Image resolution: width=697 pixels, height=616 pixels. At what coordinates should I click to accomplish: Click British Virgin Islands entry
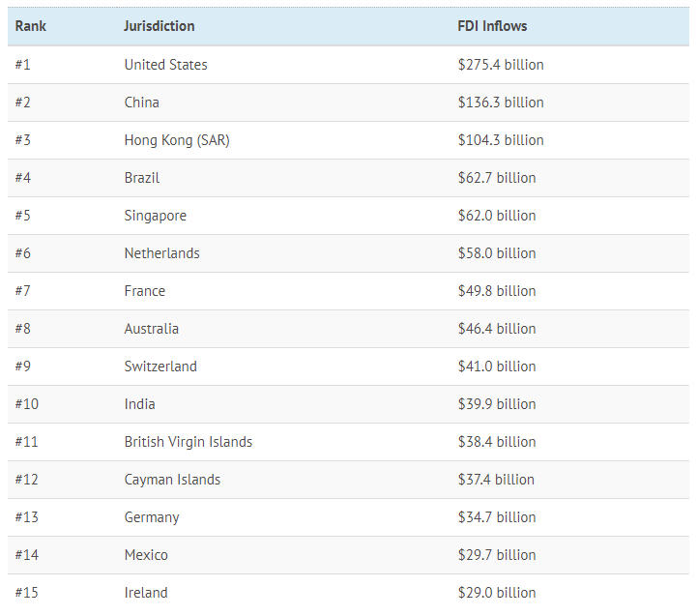pyautogui.click(x=188, y=442)
